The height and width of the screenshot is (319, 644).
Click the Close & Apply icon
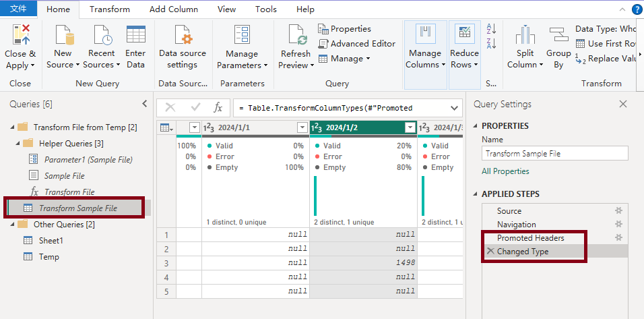pyautogui.click(x=21, y=35)
